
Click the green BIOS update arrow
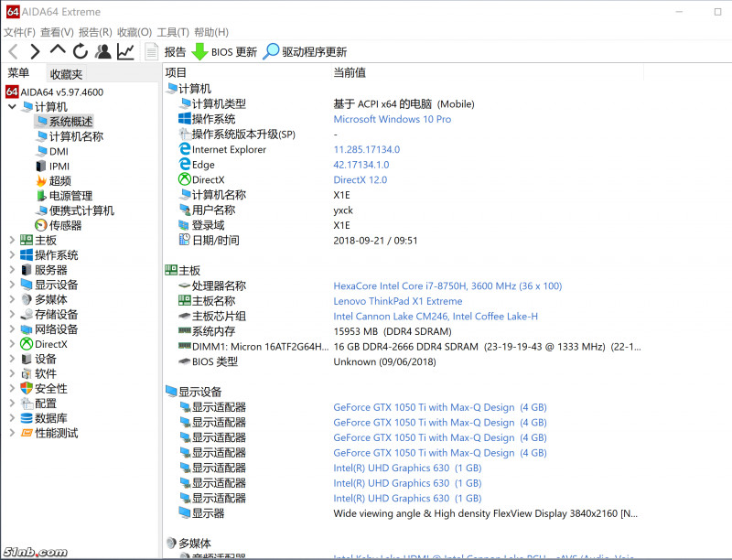199,51
